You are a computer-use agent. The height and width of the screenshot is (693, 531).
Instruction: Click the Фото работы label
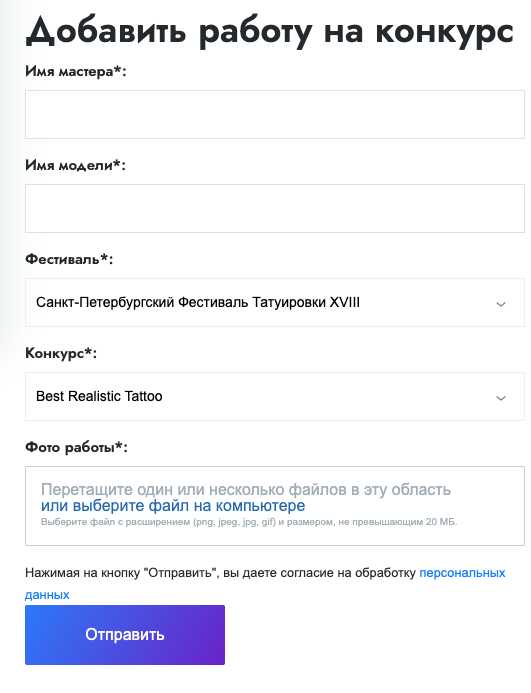76,447
